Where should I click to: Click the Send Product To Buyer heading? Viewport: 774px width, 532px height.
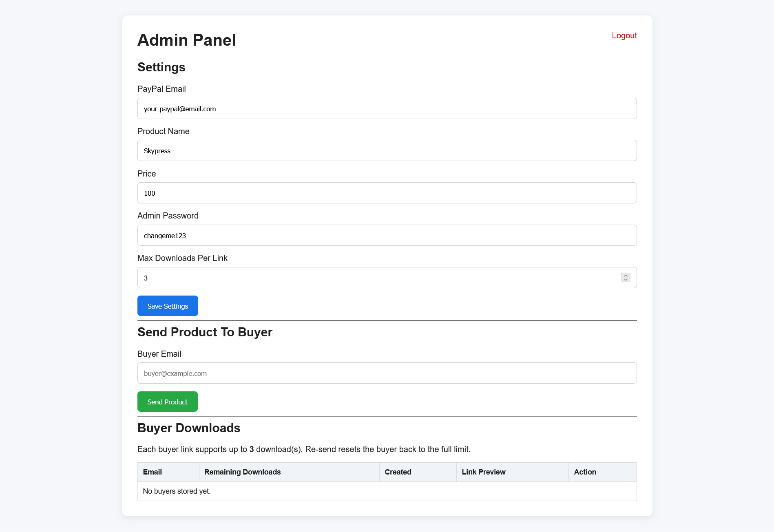pyautogui.click(x=205, y=332)
